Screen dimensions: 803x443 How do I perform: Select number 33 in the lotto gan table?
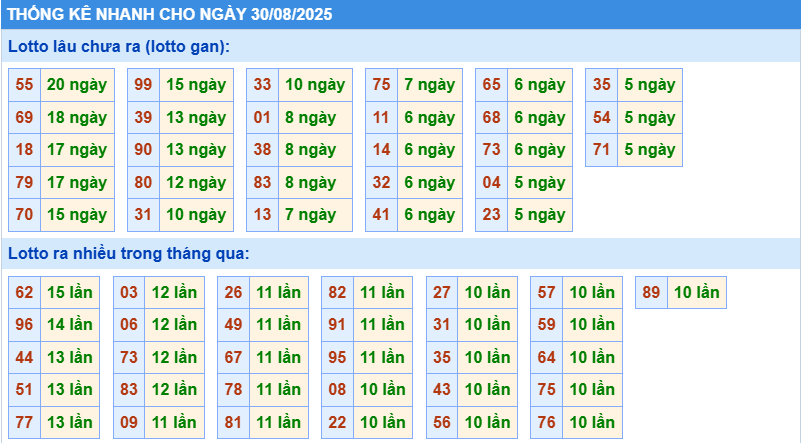pos(262,85)
